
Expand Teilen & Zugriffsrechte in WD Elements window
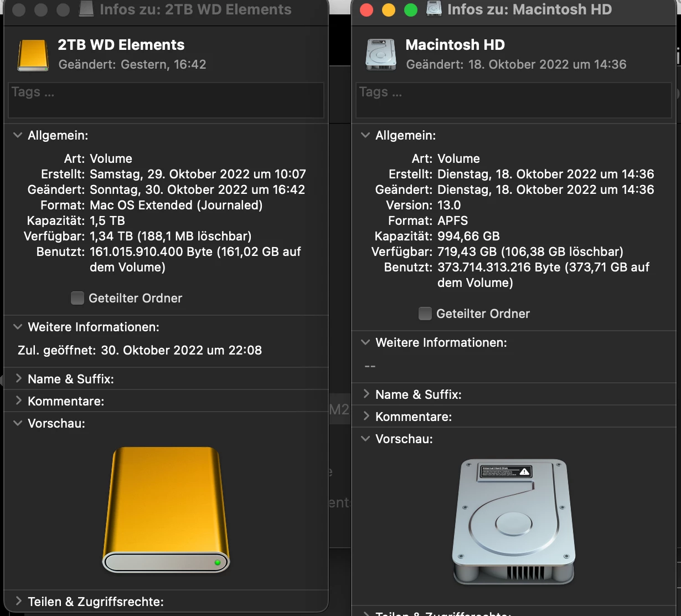coord(18,601)
